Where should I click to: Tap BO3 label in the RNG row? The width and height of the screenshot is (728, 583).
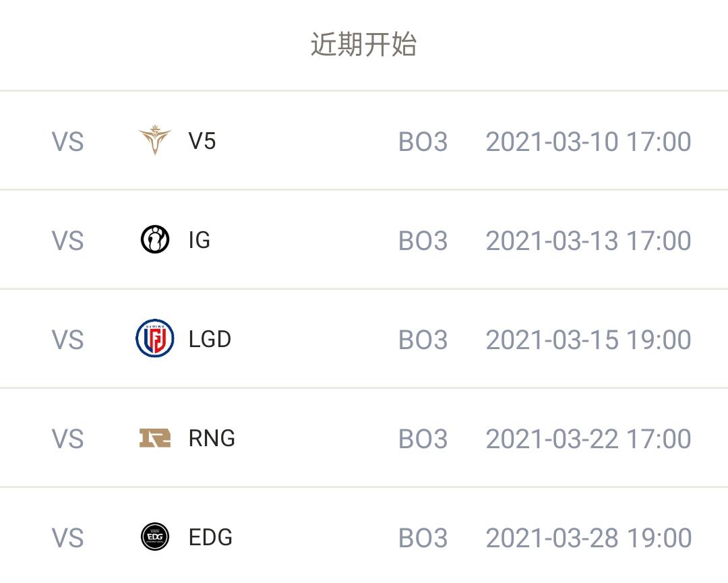[x=423, y=439]
